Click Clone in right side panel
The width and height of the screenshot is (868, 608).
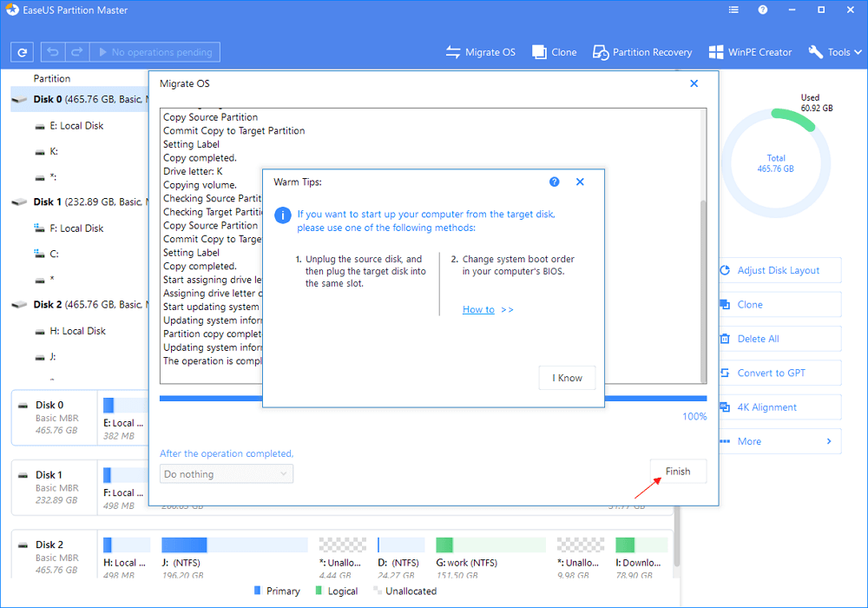click(x=780, y=305)
